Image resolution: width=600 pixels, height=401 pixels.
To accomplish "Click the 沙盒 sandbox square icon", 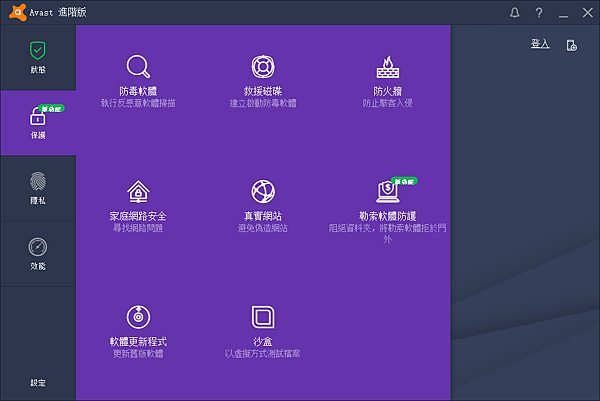I will pyautogui.click(x=263, y=317).
